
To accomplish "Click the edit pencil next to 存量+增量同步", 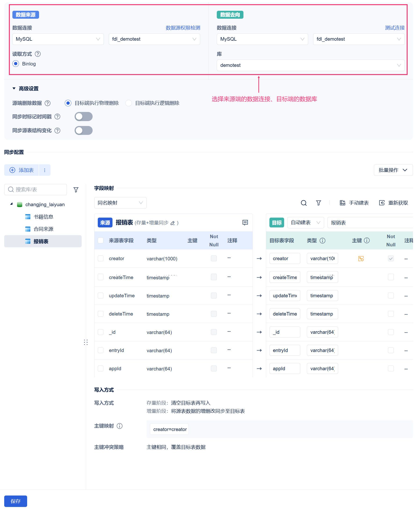I will 173,223.
